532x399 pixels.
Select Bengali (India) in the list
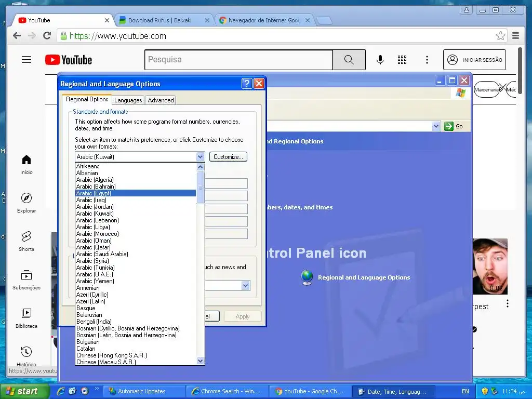point(136,321)
